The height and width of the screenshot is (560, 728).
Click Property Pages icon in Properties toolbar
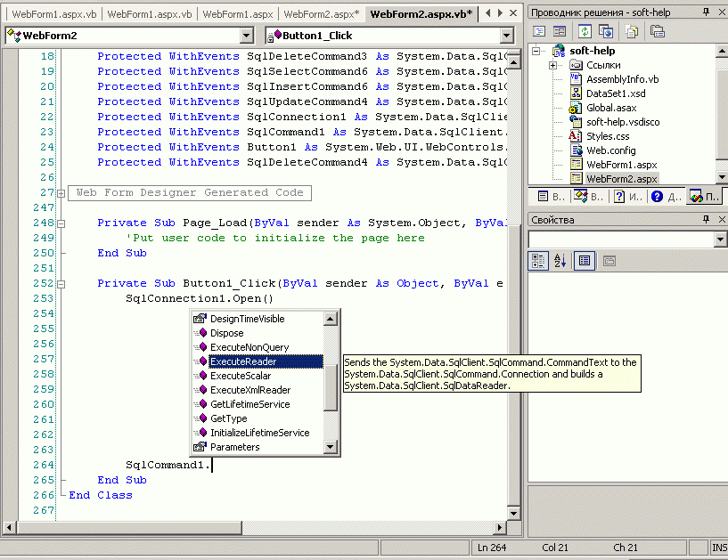point(609,261)
